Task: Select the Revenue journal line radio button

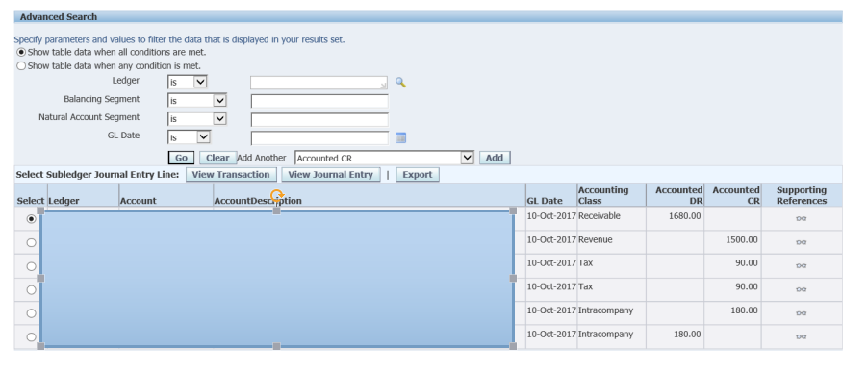Action: pos(31,242)
